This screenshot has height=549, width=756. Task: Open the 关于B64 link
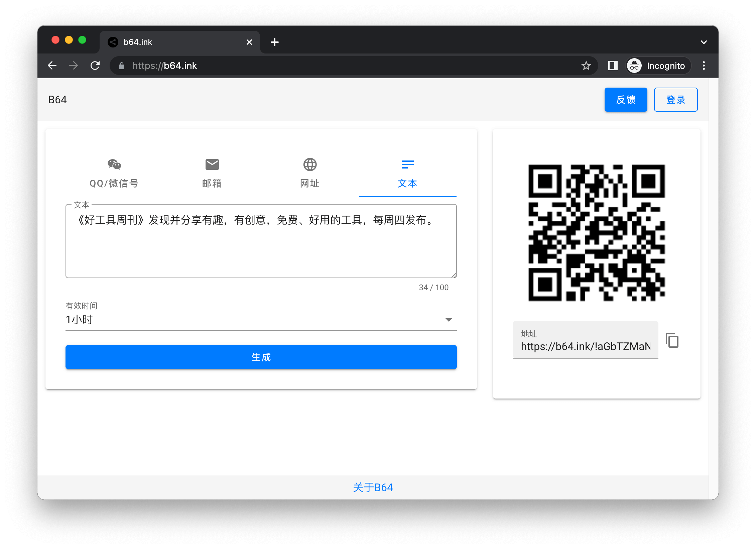(373, 487)
